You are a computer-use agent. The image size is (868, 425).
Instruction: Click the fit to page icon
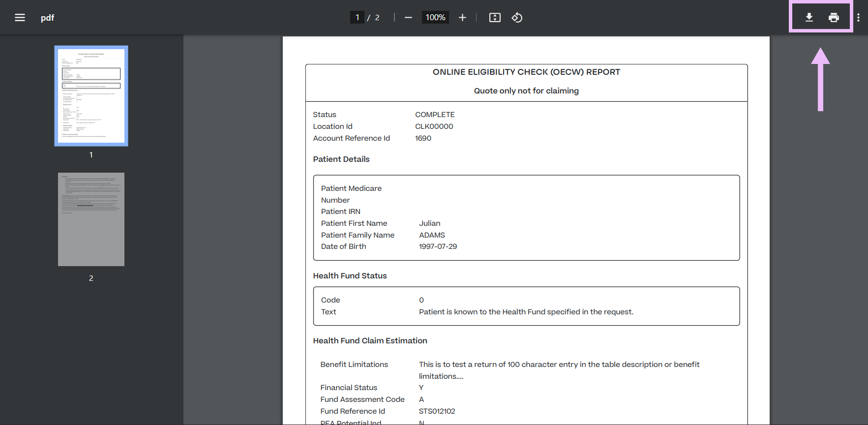coord(495,18)
